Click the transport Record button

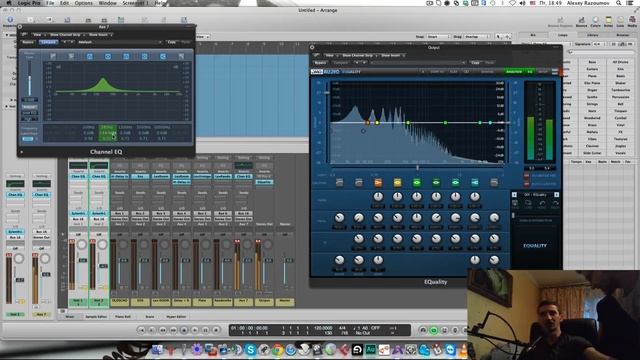point(216,330)
